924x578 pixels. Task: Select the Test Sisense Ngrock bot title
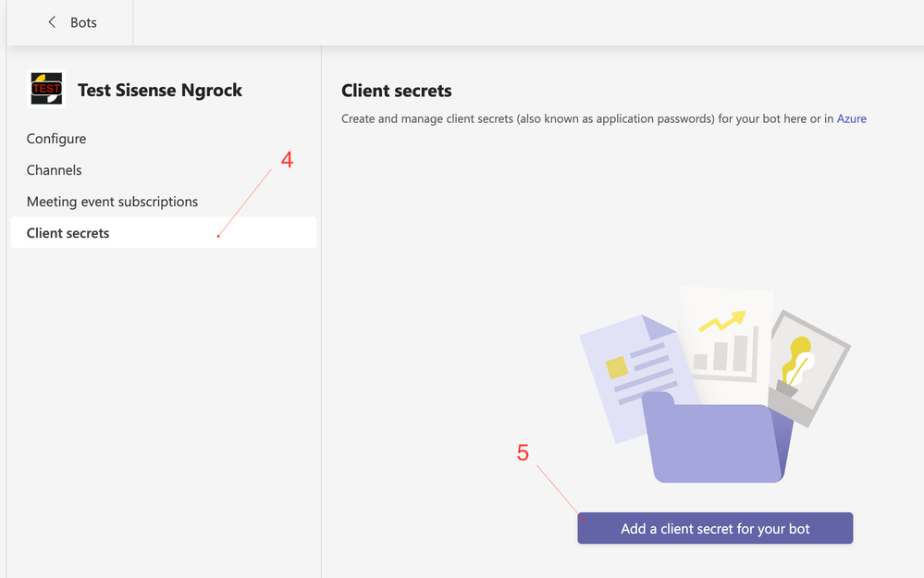(x=160, y=90)
